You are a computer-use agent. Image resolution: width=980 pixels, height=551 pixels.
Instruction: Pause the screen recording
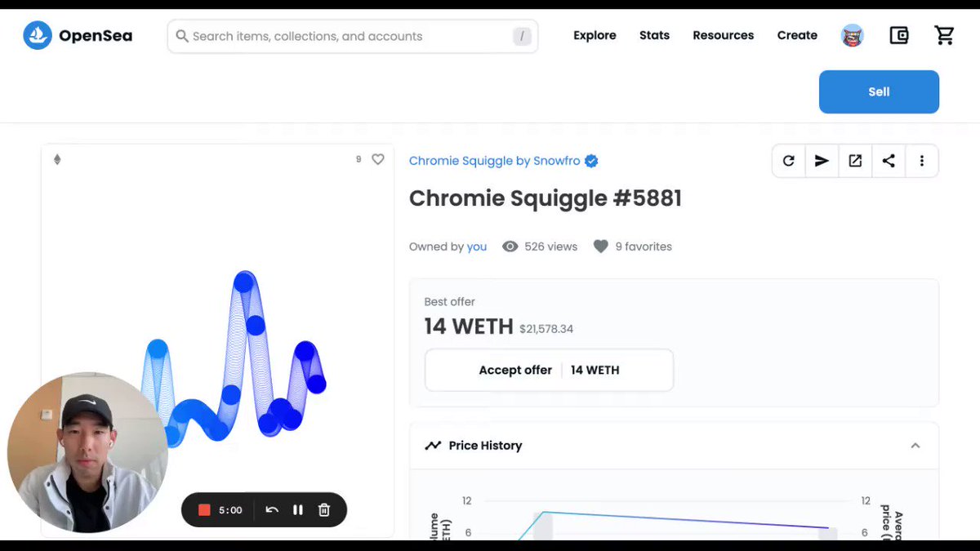click(x=298, y=510)
